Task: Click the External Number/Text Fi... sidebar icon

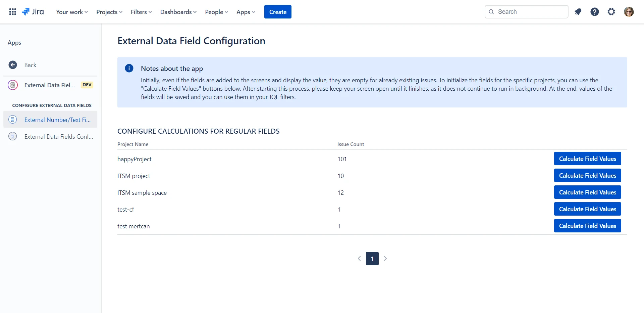Action: [13, 119]
